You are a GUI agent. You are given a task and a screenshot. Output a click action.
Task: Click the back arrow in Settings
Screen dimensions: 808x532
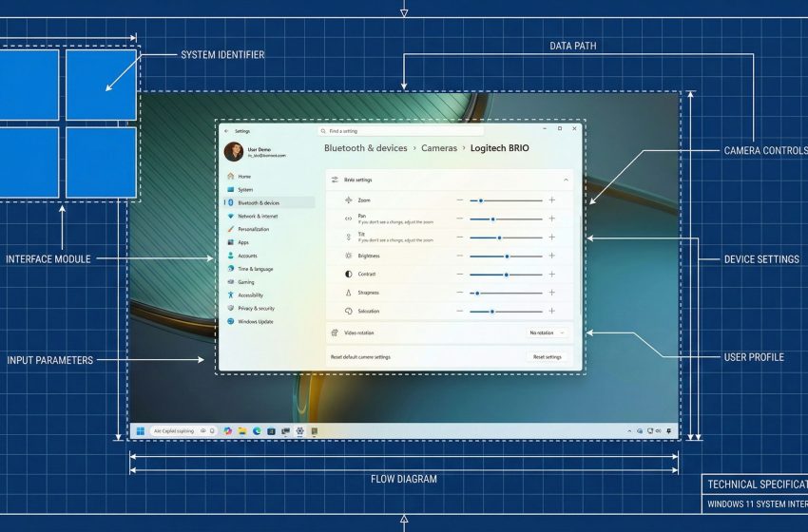pyautogui.click(x=226, y=131)
